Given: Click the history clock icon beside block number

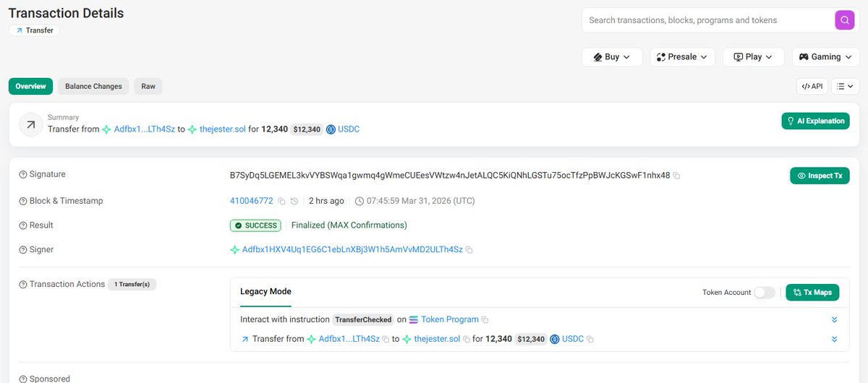Looking at the screenshot, I should pos(294,201).
